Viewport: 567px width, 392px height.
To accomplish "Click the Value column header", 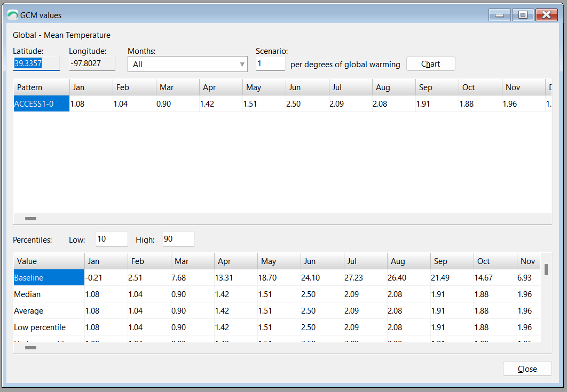I will click(x=49, y=261).
